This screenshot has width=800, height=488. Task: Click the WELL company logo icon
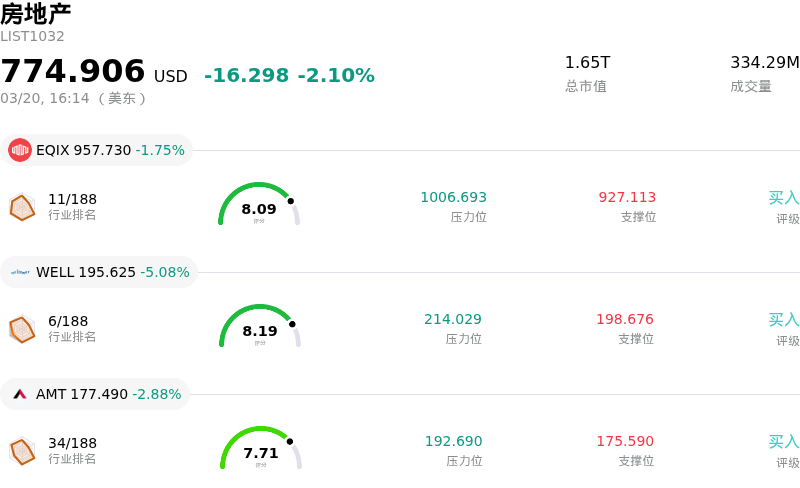point(20,272)
